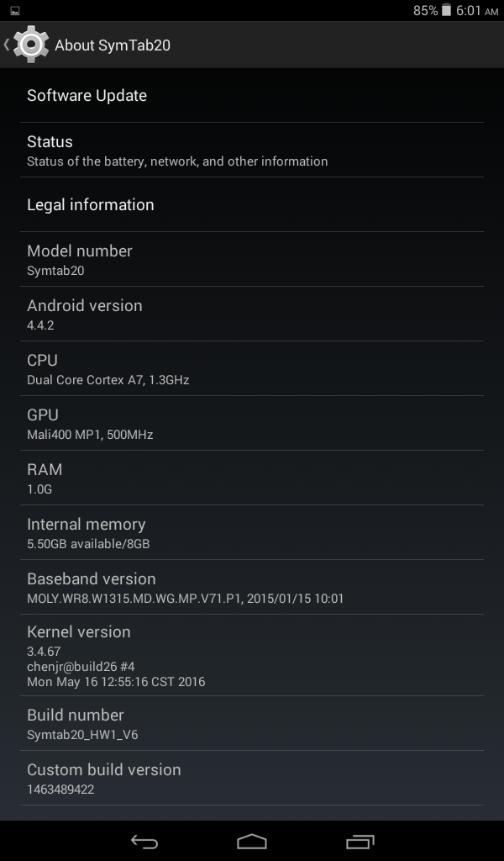Tap Build number Symtab20_HW1_V6
The image size is (504, 861).
point(252,723)
